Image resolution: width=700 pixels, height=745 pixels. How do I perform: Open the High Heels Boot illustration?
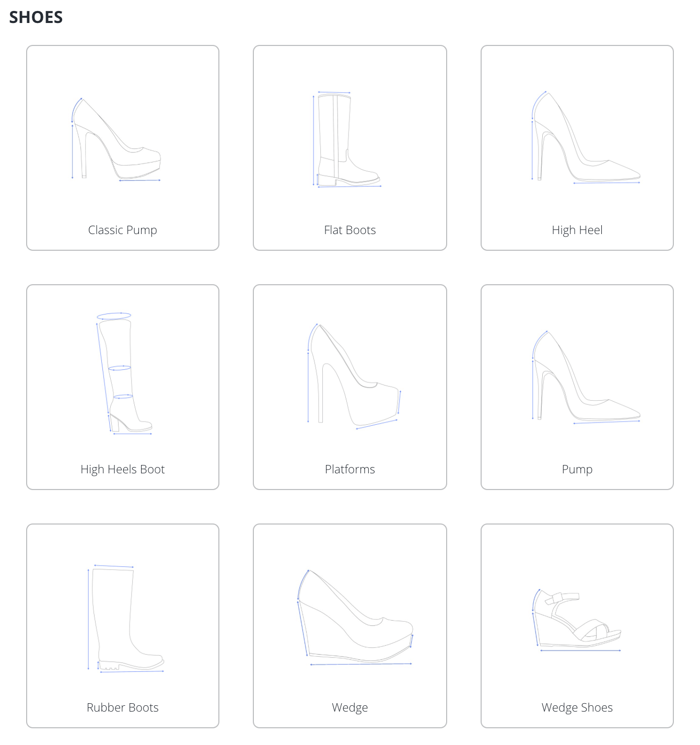click(x=124, y=374)
